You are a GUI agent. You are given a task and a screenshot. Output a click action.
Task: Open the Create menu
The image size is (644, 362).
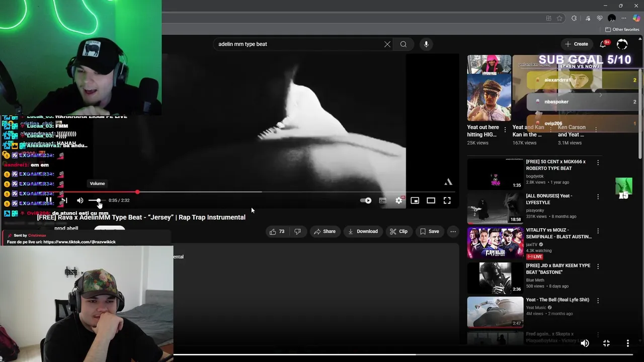click(577, 44)
